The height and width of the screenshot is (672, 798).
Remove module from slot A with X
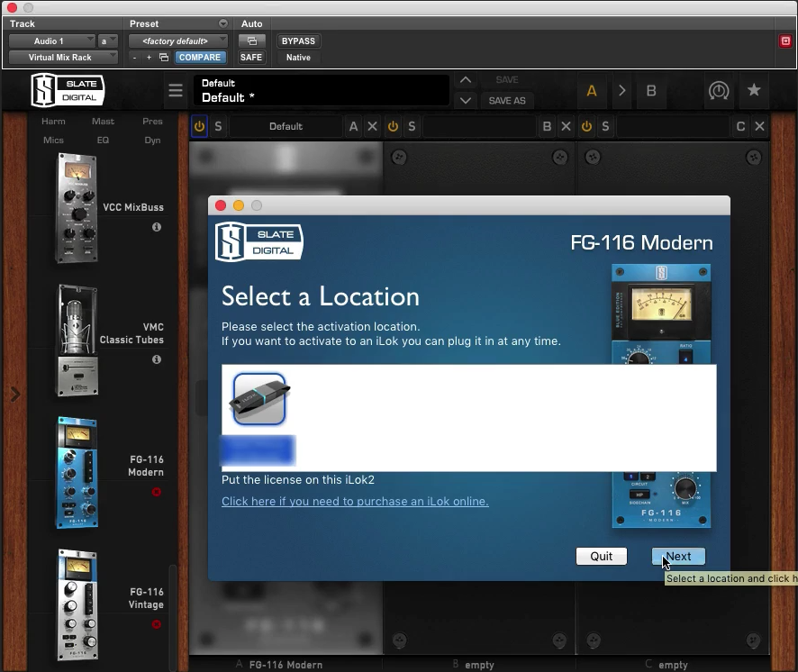coord(373,126)
